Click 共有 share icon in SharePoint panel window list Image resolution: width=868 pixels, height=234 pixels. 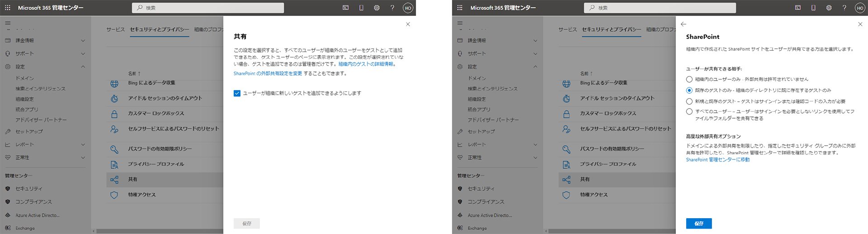[566, 180]
